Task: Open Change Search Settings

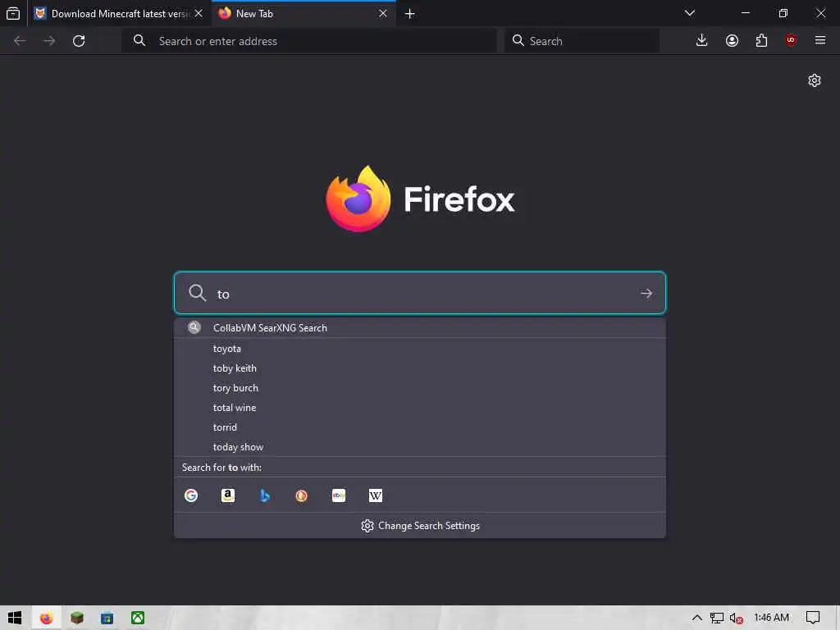Action: (x=420, y=526)
